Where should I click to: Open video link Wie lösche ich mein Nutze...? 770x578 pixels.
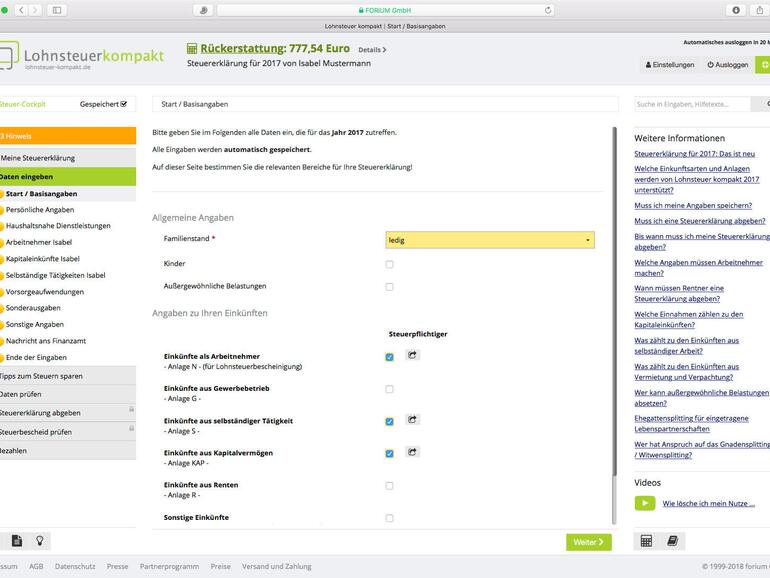point(709,503)
